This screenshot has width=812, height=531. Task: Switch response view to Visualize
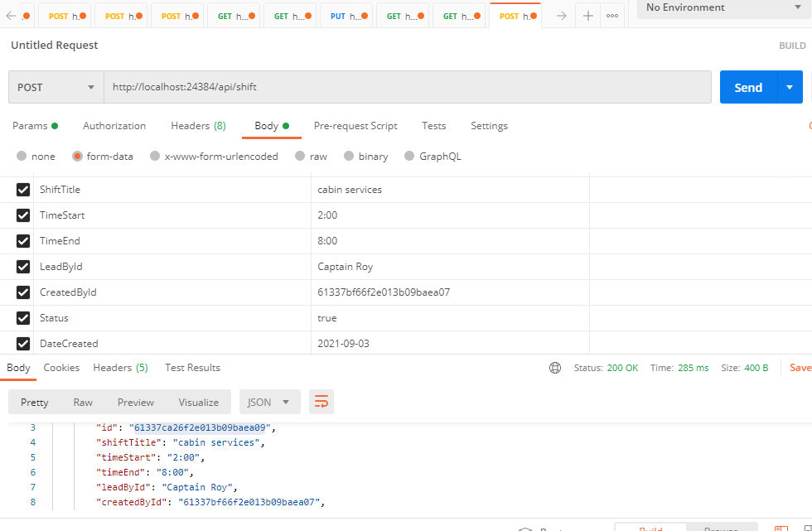pos(199,402)
